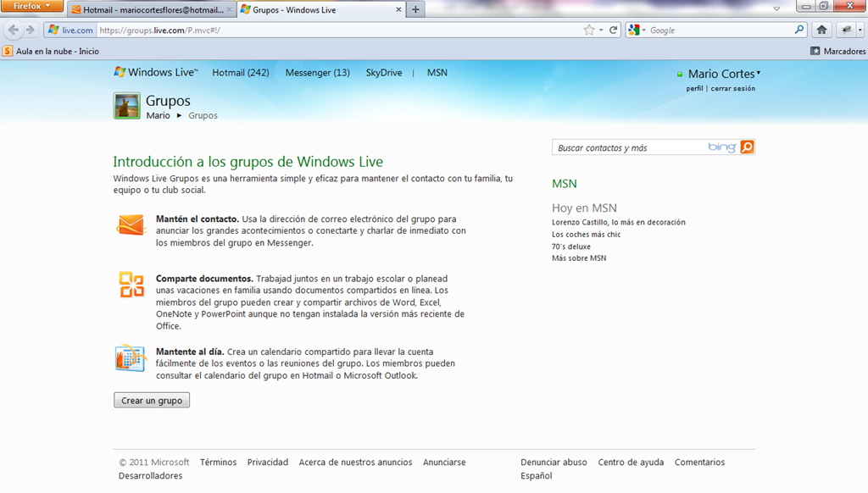Image resolution: width=868 pixels, height=493 pixels.
Task: Bookmark this page with the star icon
Action: (589, 30)
